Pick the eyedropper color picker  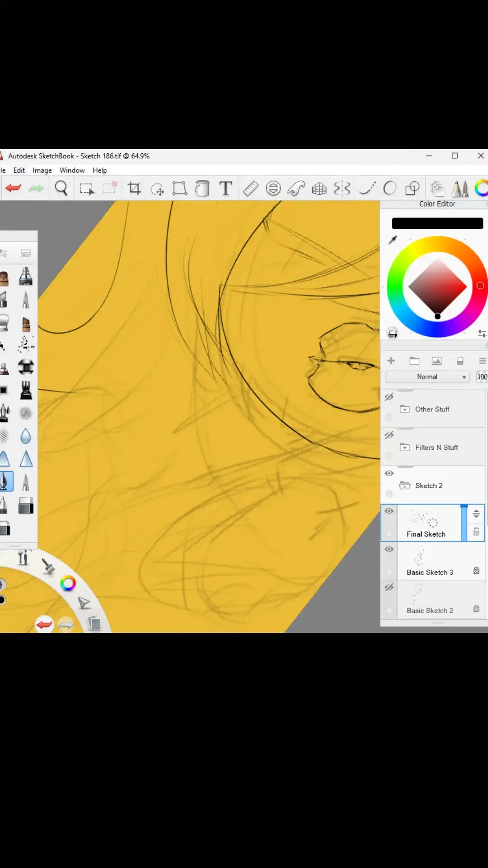coord(393,240)
